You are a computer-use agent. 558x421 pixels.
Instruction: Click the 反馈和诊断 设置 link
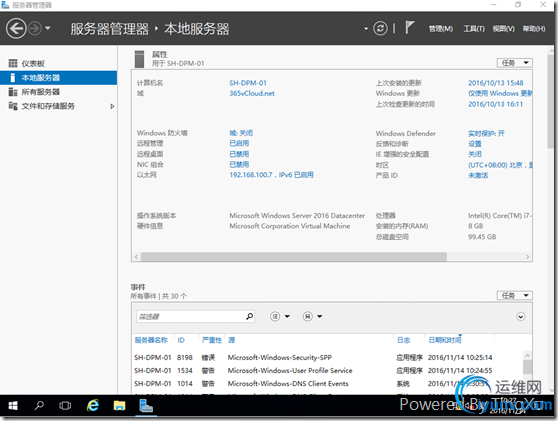tap(475, 143)
